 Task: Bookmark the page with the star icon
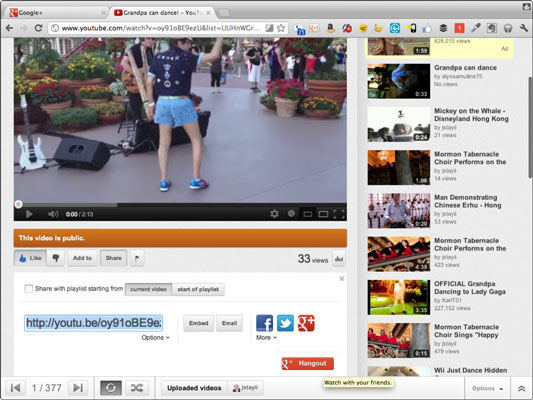pyautogui.click(x=281, y=28)
